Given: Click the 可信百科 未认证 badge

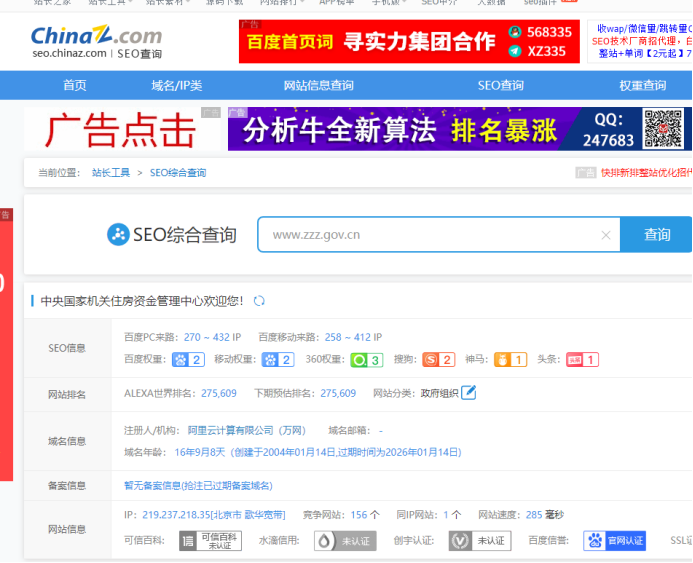Looking at the screenshot, I should coord(210,540).
